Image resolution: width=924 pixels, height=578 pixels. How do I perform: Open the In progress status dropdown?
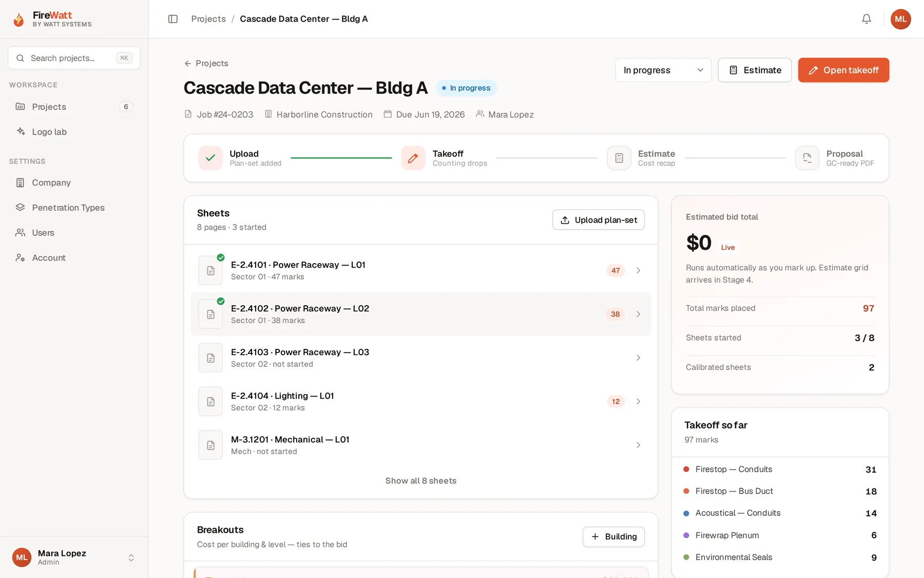pos(663,70)
